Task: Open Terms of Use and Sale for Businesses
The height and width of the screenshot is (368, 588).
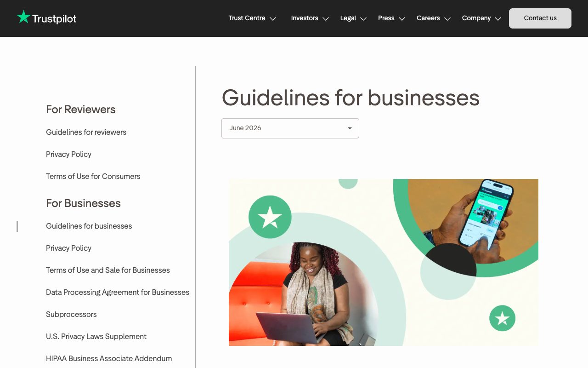Action: pos(108,270)
